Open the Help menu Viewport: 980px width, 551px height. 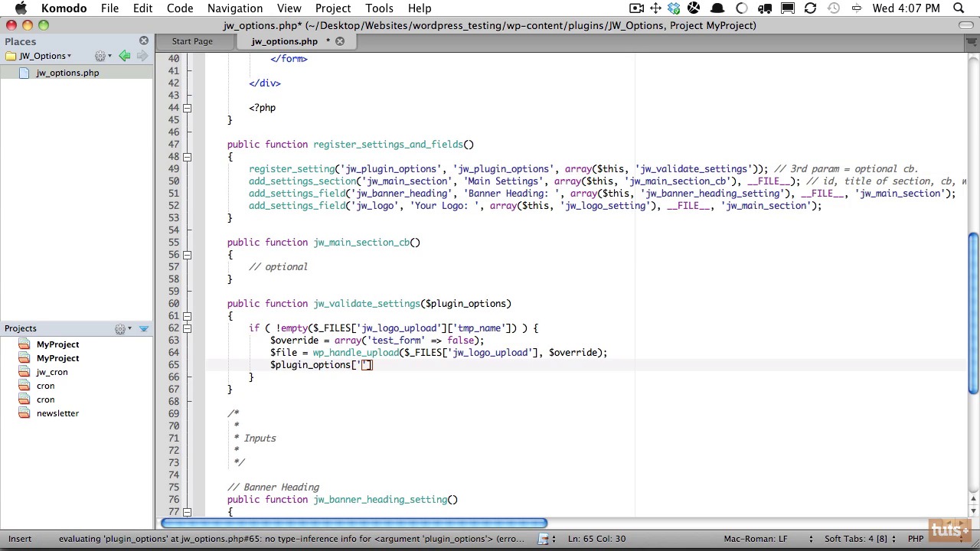point(420,8)
